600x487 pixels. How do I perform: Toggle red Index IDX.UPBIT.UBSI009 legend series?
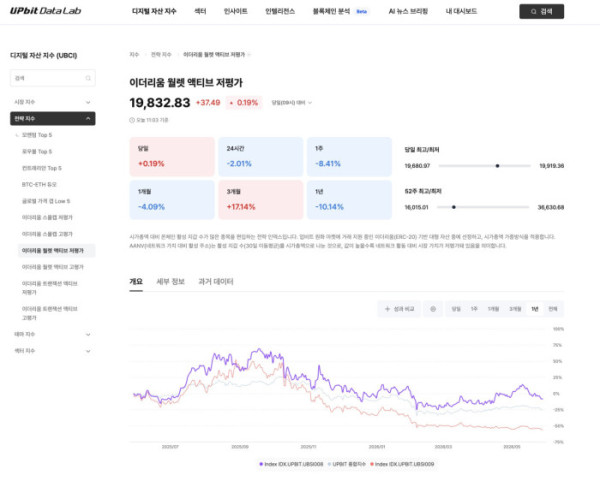click(x=402, y=464)
